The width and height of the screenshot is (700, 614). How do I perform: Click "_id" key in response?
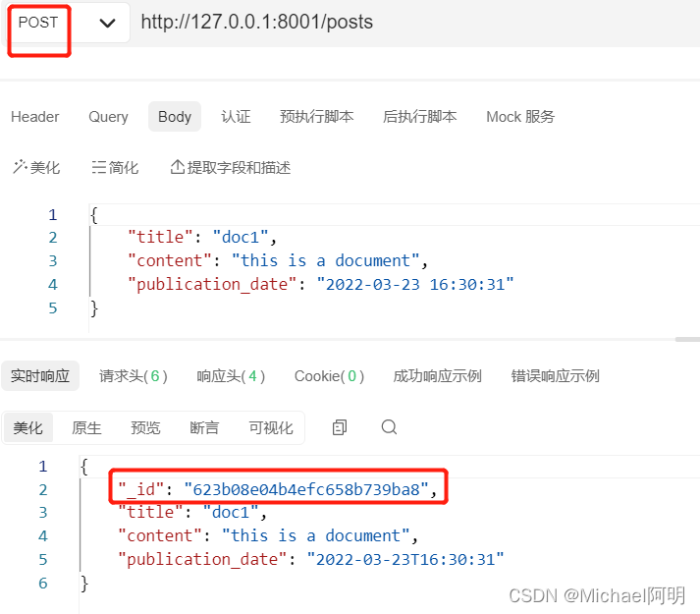(141, 489)
